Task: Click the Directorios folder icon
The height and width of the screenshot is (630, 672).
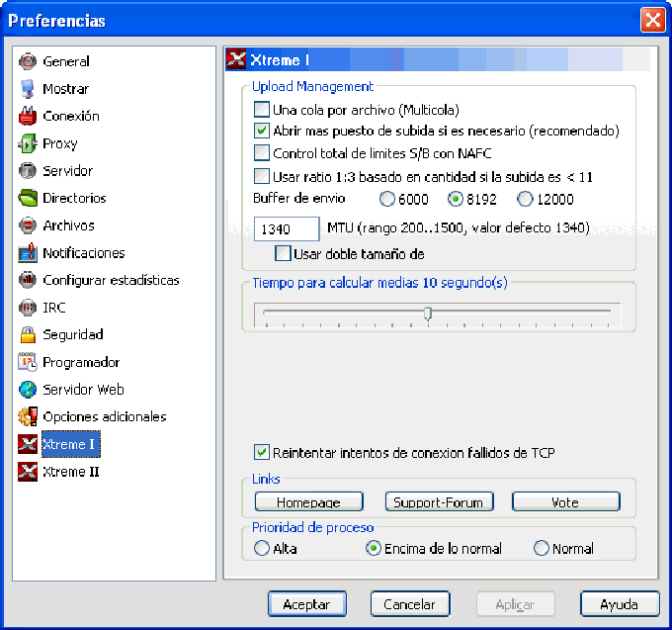Action: pyautogui.click(x=28, y=198)
